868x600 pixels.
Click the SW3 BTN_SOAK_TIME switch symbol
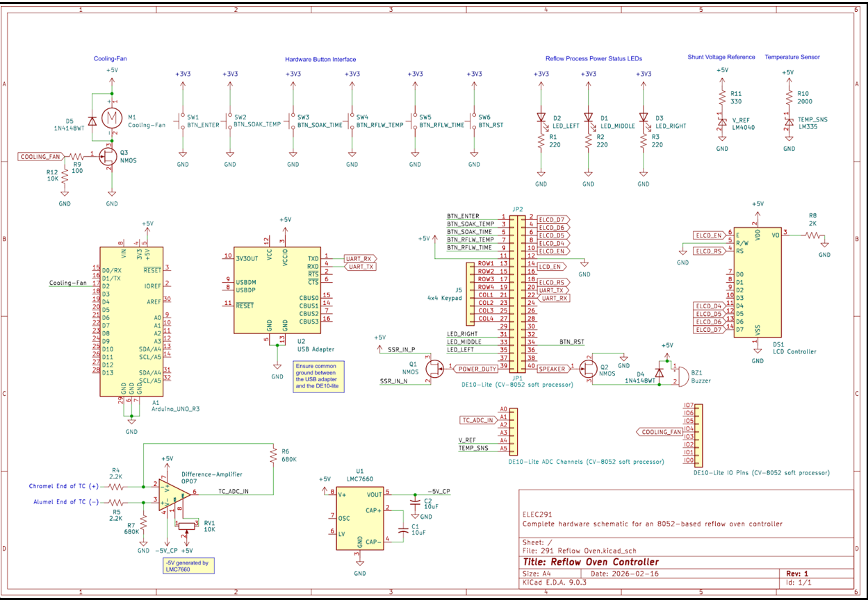292,121
